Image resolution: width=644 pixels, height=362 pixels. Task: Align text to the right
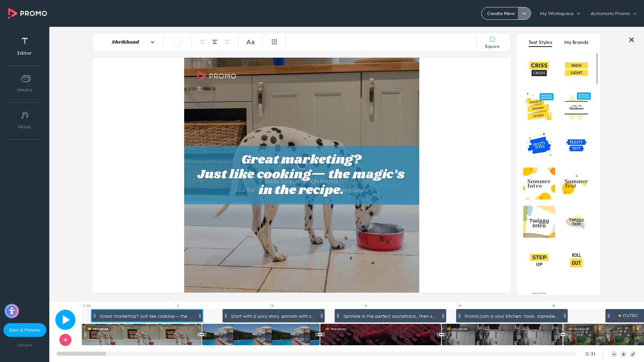pos(227,42)
